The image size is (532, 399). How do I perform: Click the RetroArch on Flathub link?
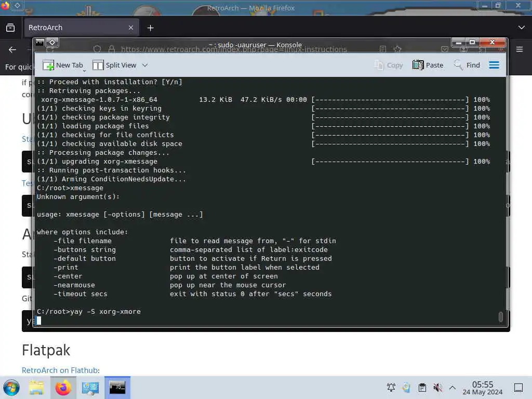click(x=60, y=370)
